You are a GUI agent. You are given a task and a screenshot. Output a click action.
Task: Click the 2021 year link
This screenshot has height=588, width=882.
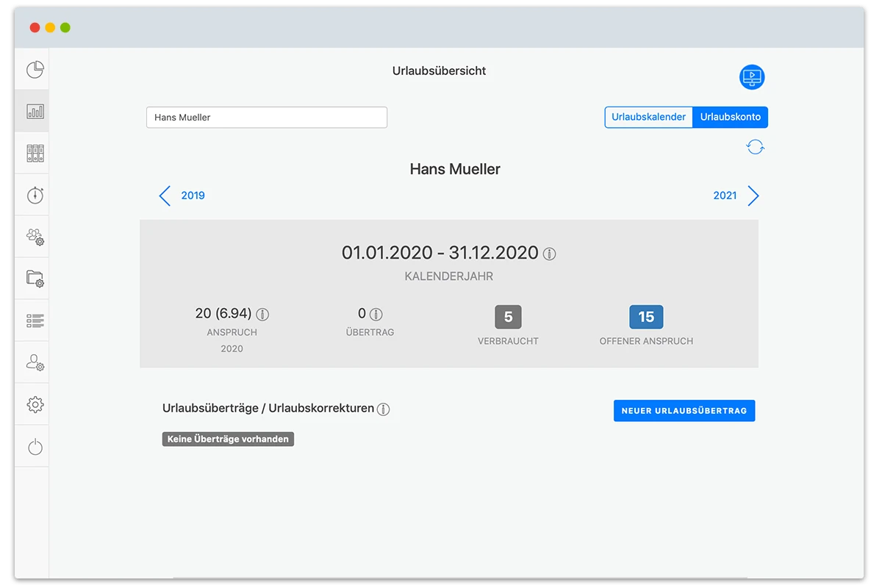[725, 196]
